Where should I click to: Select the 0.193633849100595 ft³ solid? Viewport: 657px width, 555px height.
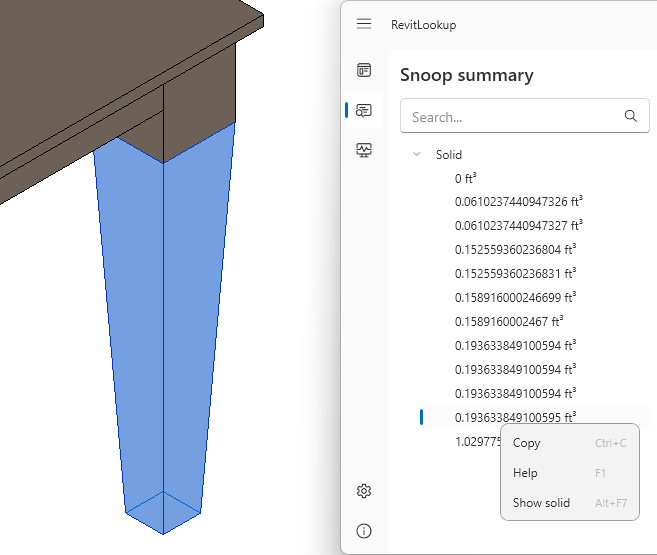(514, 417)
